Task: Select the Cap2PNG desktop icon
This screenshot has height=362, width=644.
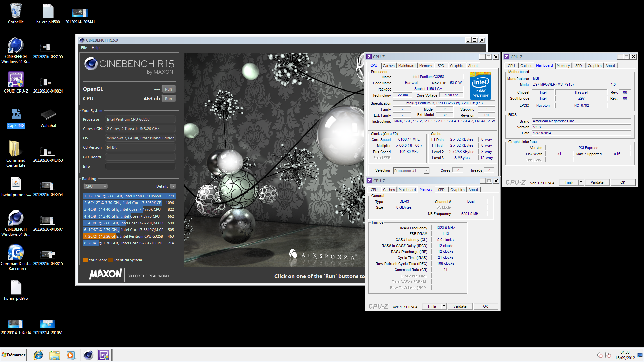Action: coord(16,115)
